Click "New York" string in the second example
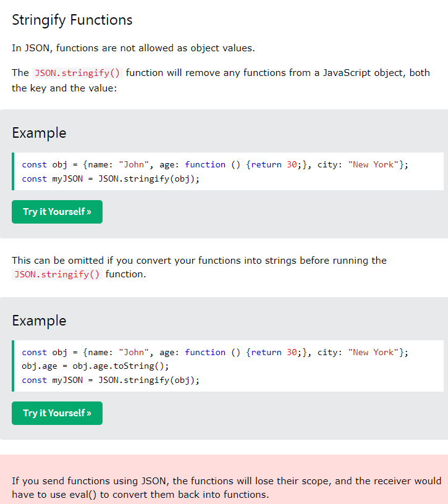 [373, 352]
